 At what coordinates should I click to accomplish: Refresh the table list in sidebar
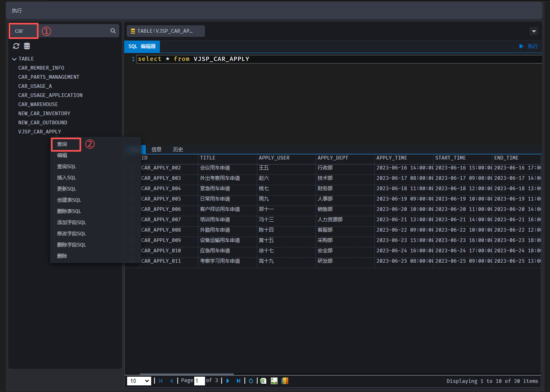(16, 46)
